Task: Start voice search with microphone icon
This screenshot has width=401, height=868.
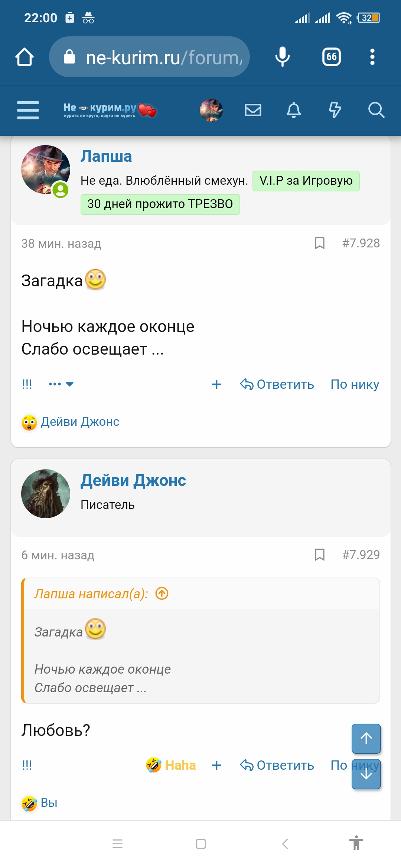Action: tap(282, 57)
